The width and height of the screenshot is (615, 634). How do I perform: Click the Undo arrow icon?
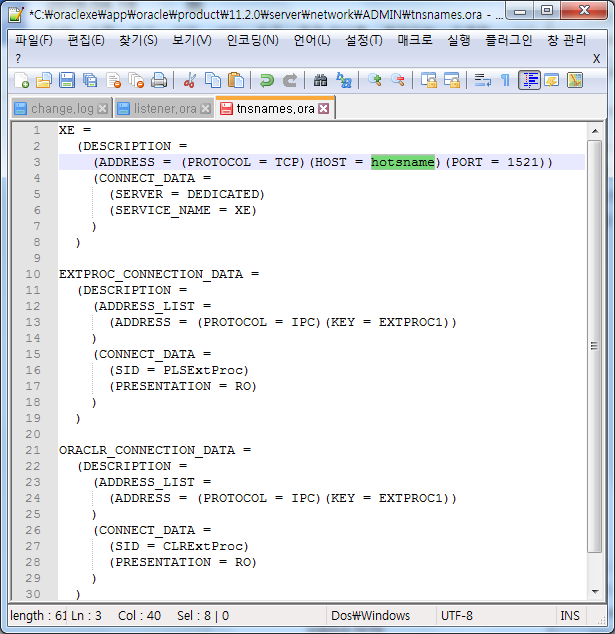point(267,80)
